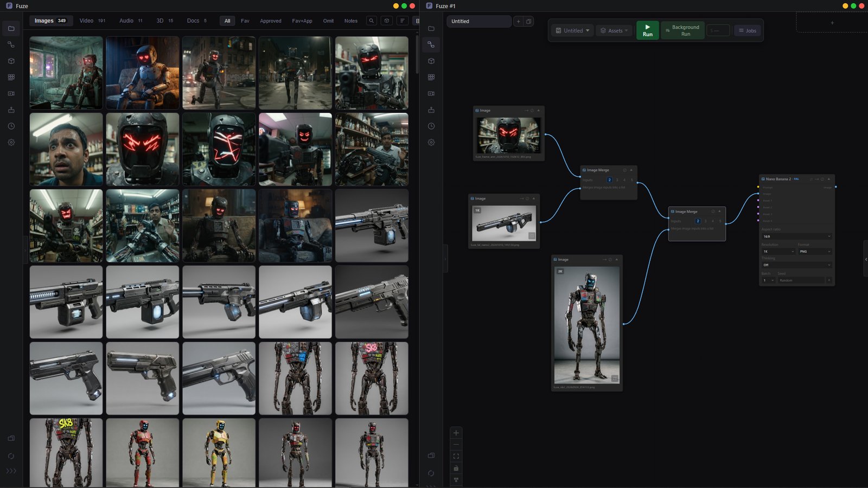Click the Background Run button

tap(681, 30)
